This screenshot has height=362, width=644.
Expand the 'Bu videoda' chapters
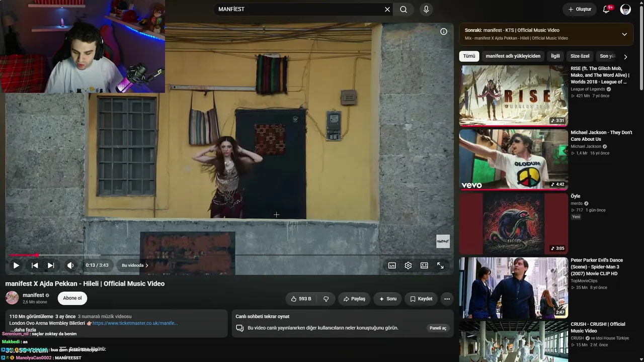point(135,265)
